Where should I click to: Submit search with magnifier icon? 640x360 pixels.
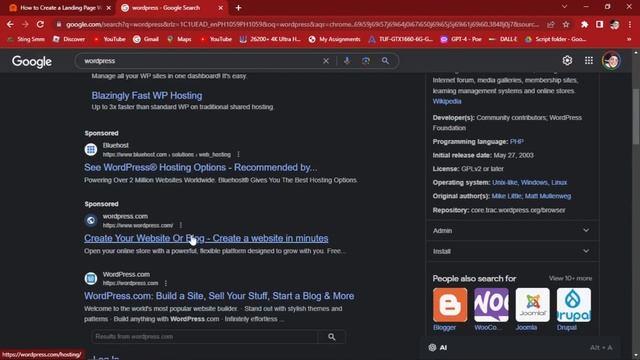(385, 61)
